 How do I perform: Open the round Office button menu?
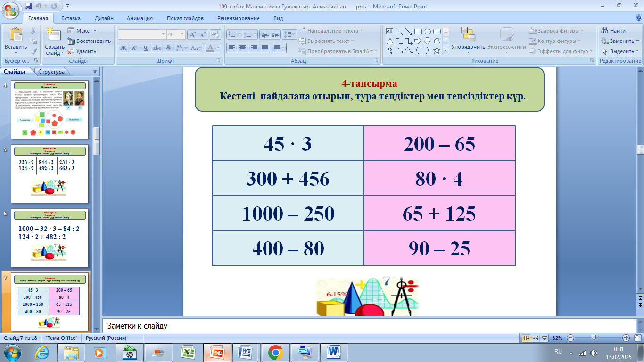(10, 9)
